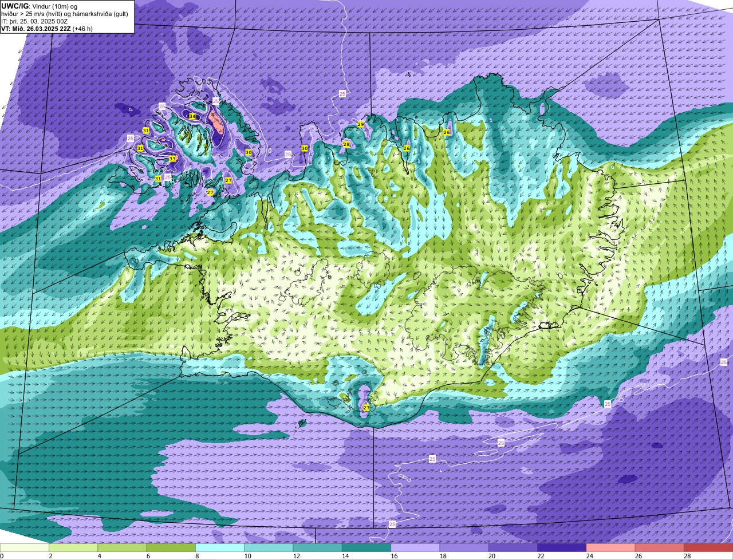Click the number 6 on the legend scale
The image size is (733, 560).
point(148,556)
